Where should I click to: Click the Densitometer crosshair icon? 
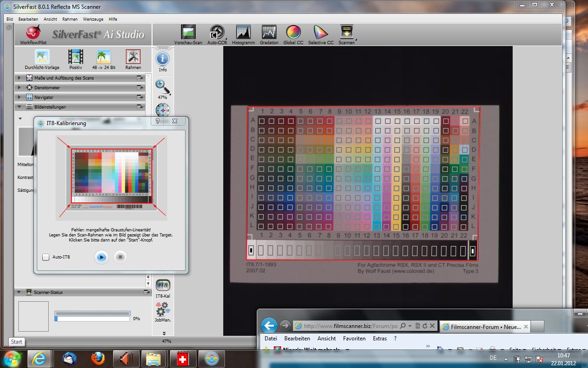point(29,87)
